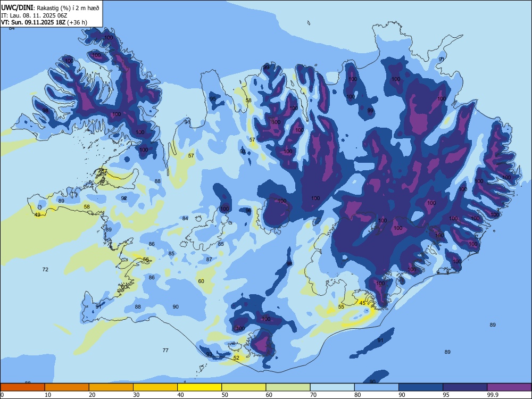Click the 'VT: Sun. 09.11.2025 18Z' line
The width and height of the screenshot is (532, 399).
tap(34, 22)
